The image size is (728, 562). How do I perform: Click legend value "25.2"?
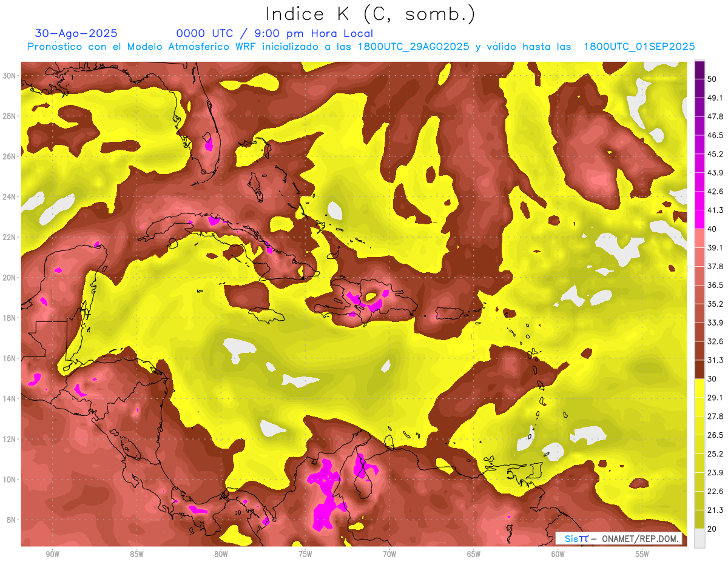coord(715,453)
